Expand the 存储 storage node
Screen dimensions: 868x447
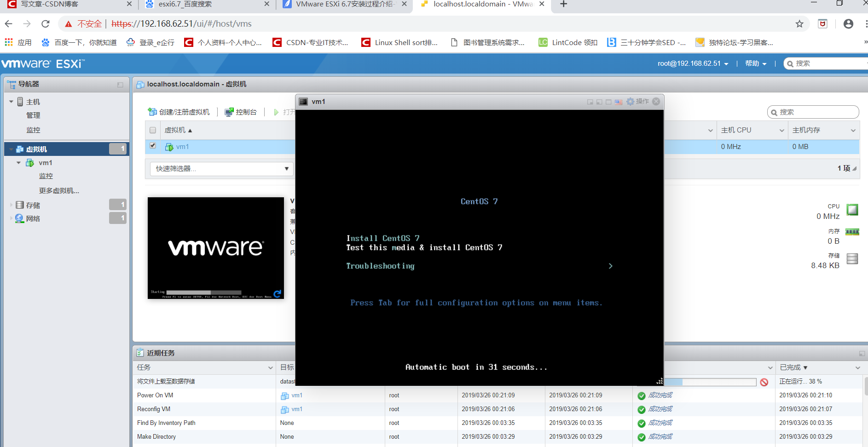12,205
